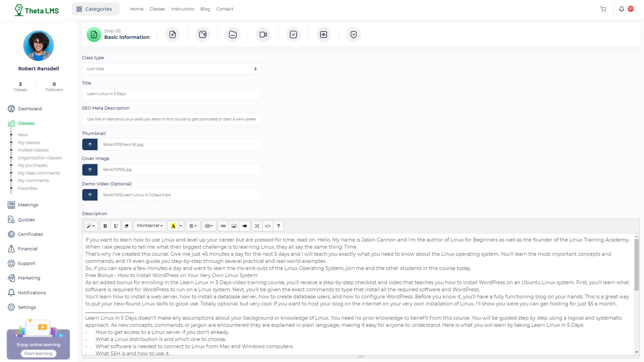Viewport: 644px width, 362px height.
Task: Expand the paragraph alignment dropdown
Action: tap(193, 226)
